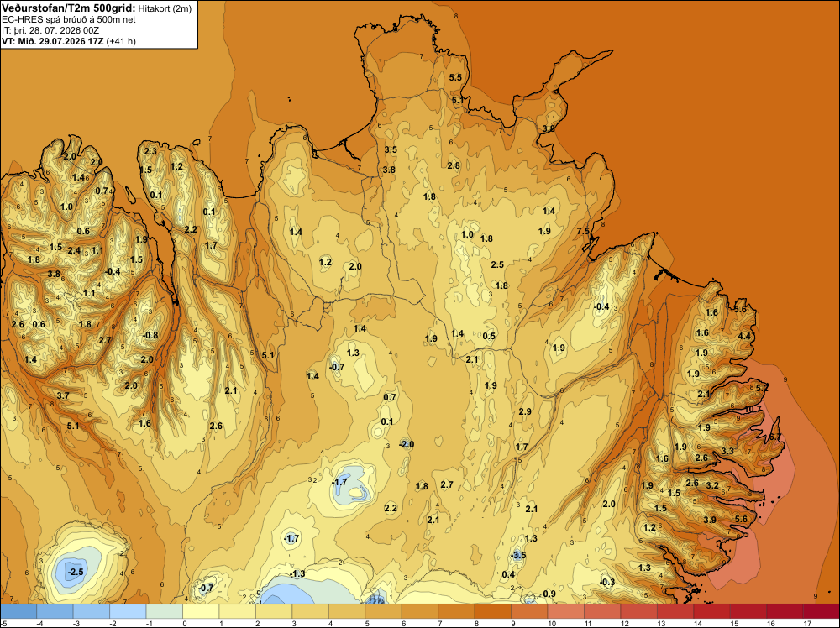Click the -1.3 temperature value
Screen dimensions: 840x628
[297, 573]
